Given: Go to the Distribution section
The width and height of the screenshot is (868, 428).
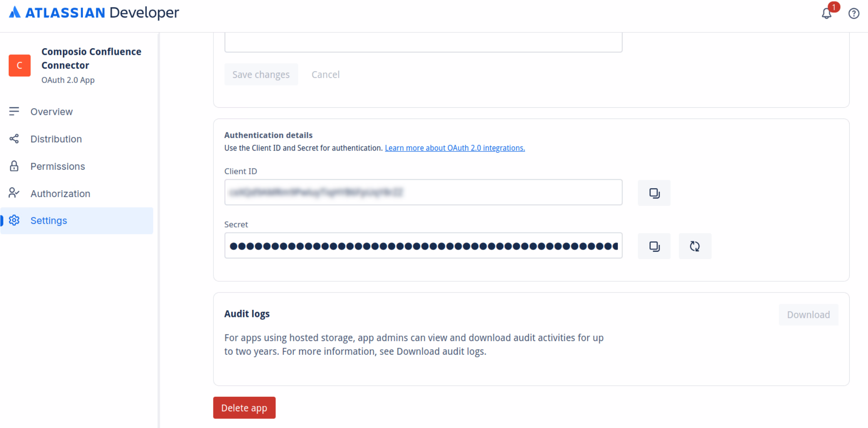Looking at the screenshot, I should (x=56, y=139).
